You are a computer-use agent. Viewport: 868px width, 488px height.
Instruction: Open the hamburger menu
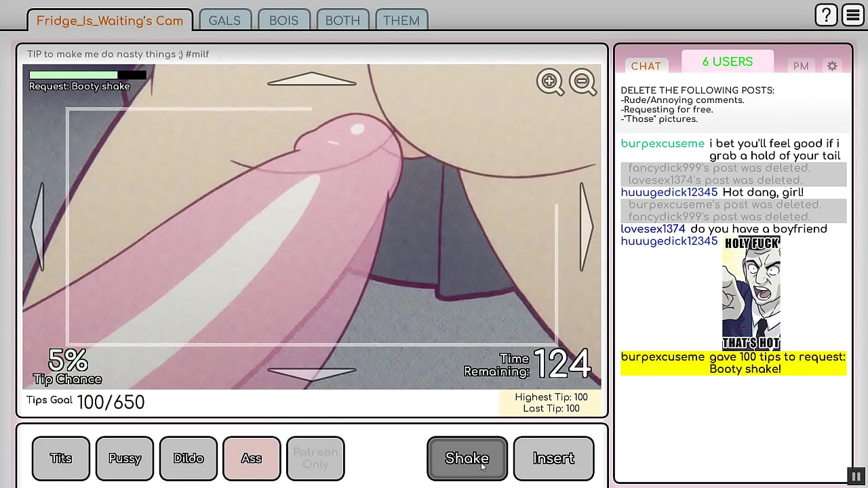(853, 15)
